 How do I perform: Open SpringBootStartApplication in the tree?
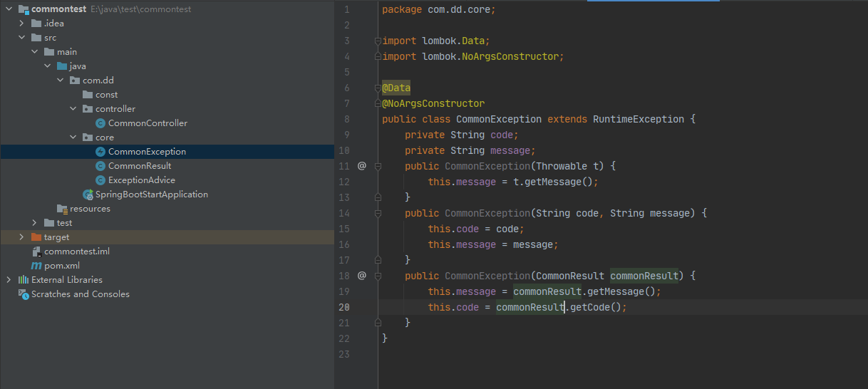pyautogui.click(x=152, y=194)
